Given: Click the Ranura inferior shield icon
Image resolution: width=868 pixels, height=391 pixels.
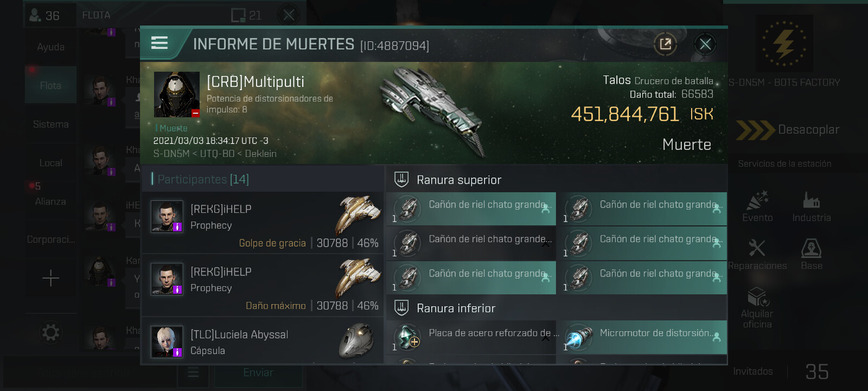Looking at the screenshot, I should (x=401, y=308).
